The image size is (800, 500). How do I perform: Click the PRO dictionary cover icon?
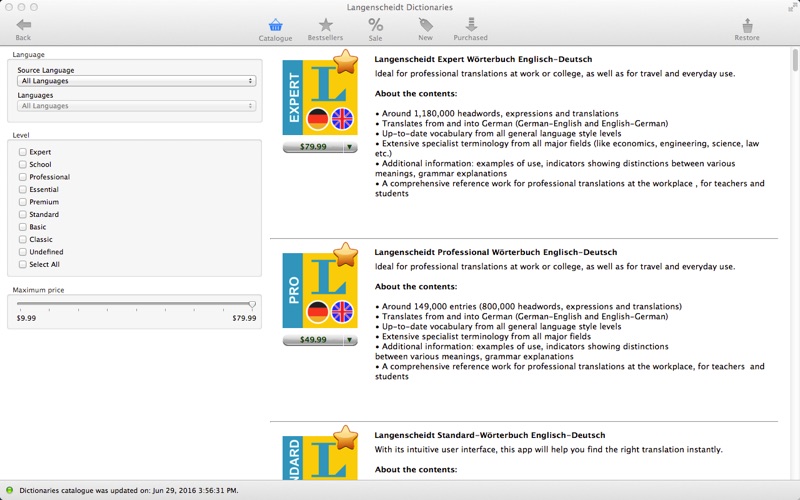pyautogui.click(x=320, y=290)
